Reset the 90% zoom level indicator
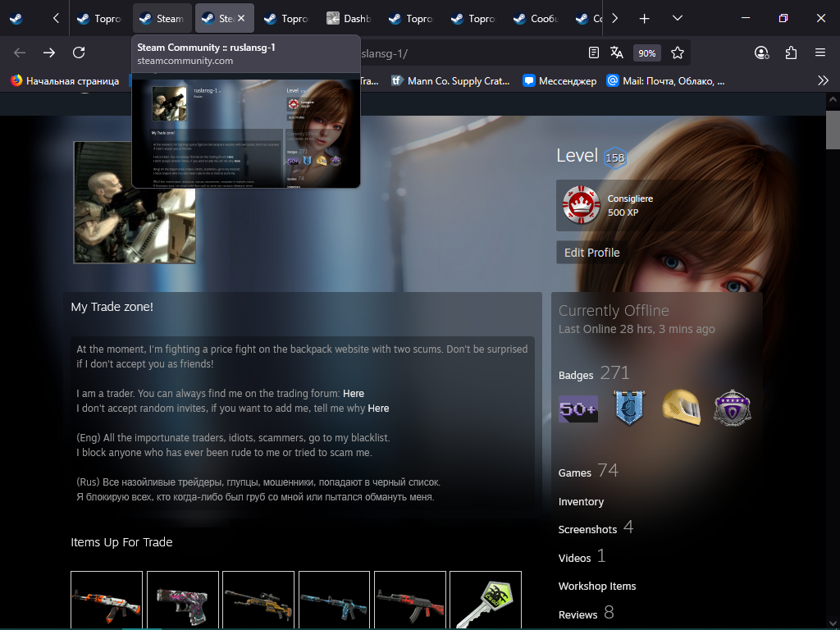 [647, 52]
